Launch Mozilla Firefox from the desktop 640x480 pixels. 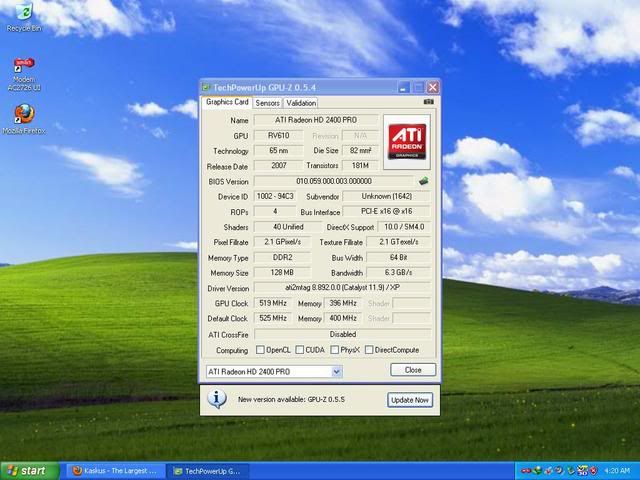click(x=24, y=119)
